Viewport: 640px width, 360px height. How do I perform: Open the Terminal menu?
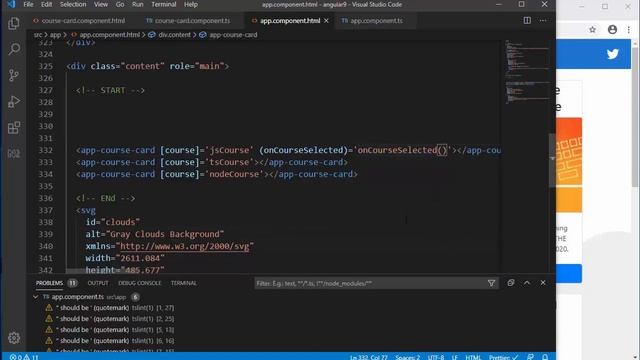point(164,4)
